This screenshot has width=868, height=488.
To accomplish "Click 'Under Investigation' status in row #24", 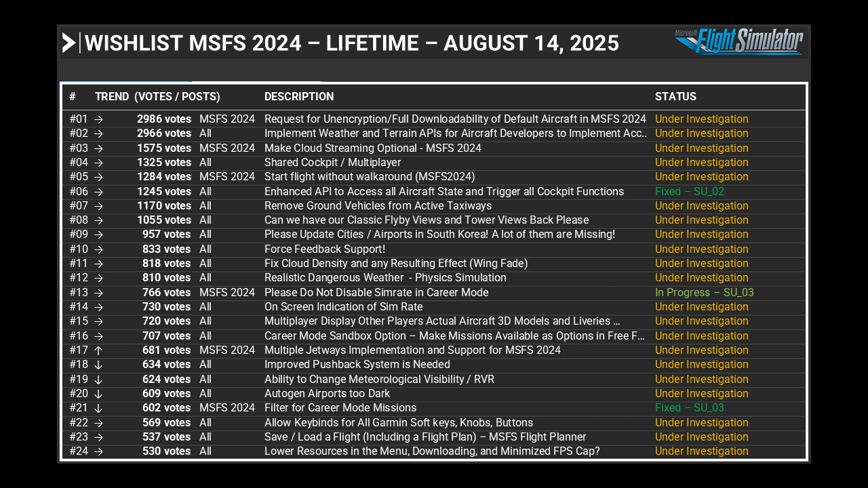I will 702,451.
